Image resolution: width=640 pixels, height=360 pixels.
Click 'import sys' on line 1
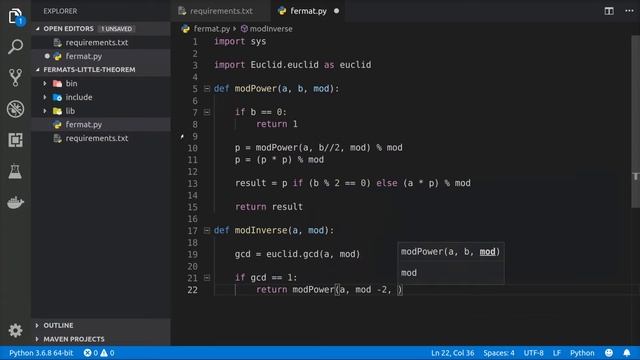pyautogui.click(x=240, y=42)
